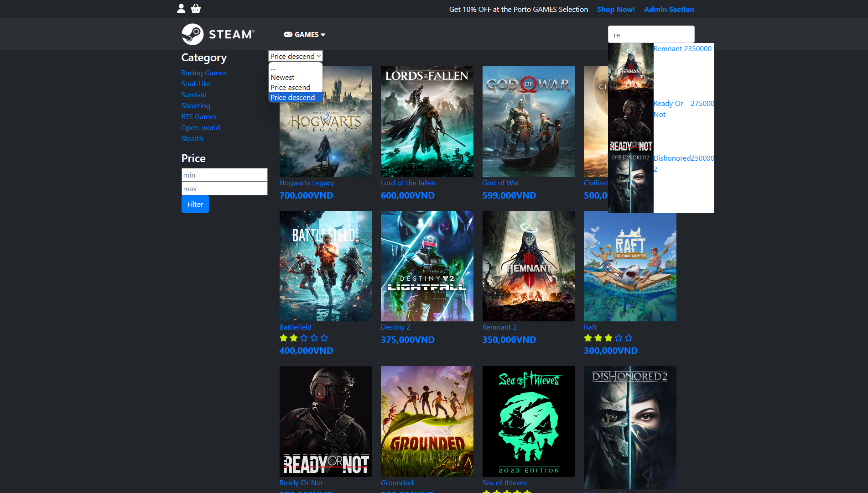Go to the Admin Section

tap(669, 10)
